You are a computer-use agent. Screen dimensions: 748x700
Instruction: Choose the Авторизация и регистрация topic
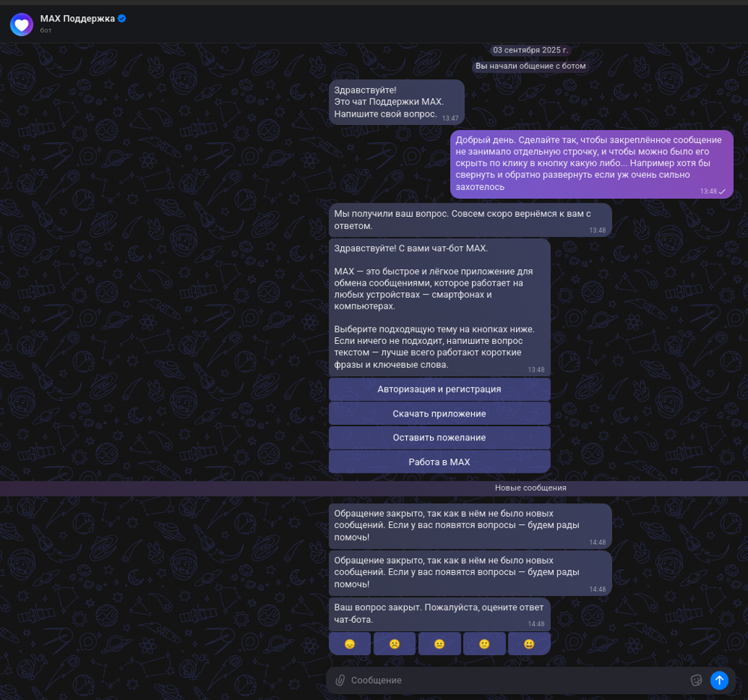[439, 390]
